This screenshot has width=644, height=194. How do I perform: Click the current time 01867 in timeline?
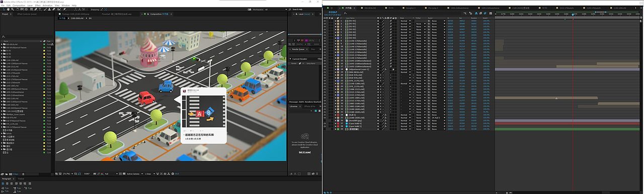pyautogui.click(x=333, y=12)
